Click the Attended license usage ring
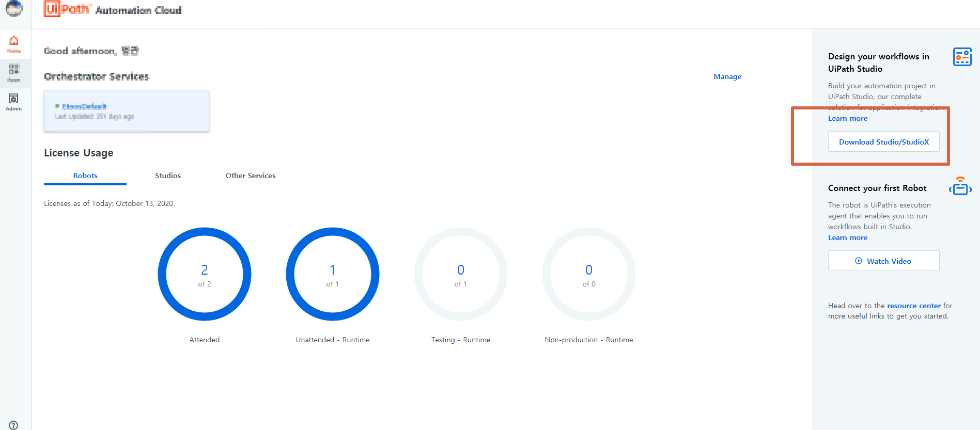 coord(205,274)
